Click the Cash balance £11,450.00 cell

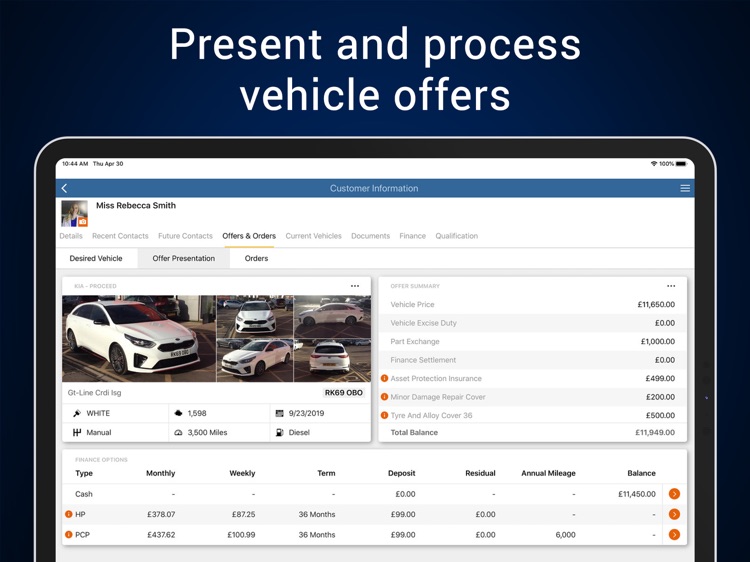637,494
